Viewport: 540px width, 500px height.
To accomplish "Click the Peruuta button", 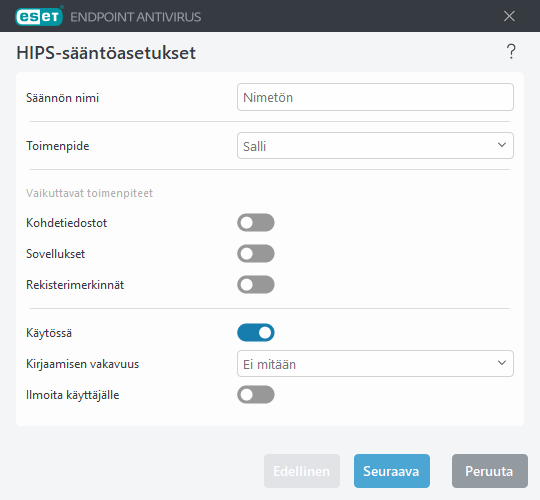I will click(489, 471).
